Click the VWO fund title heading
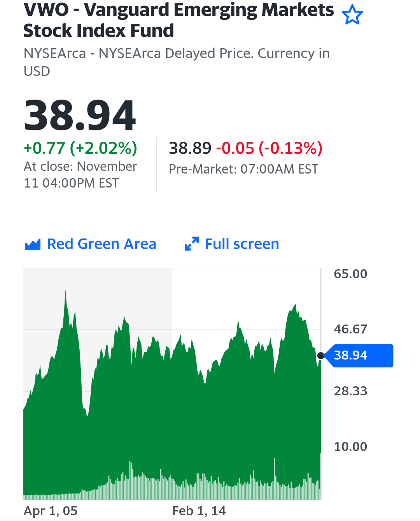The height and width of the screenshot is (521, 420). tap(178, 20)
